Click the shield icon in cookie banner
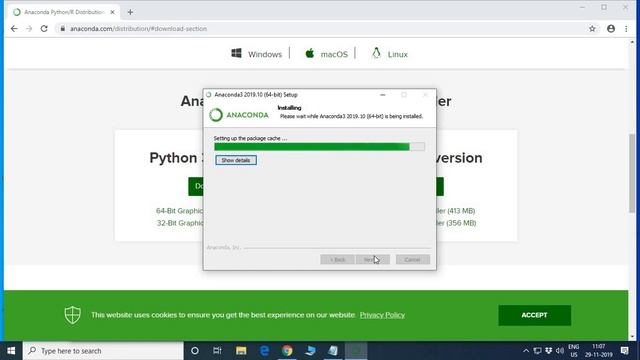The width and height of the screenshot is (640, 360). point(73,315)
